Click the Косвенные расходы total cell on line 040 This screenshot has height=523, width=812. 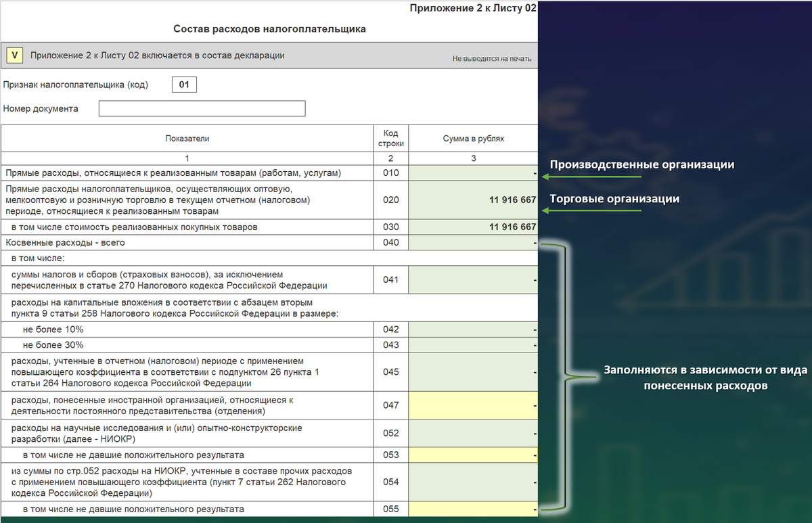coord(472,242)
